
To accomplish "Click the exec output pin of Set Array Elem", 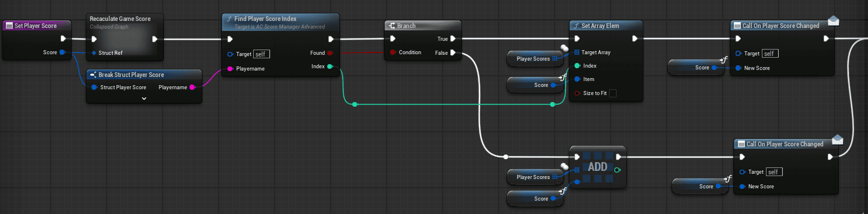I will point(635,39).
